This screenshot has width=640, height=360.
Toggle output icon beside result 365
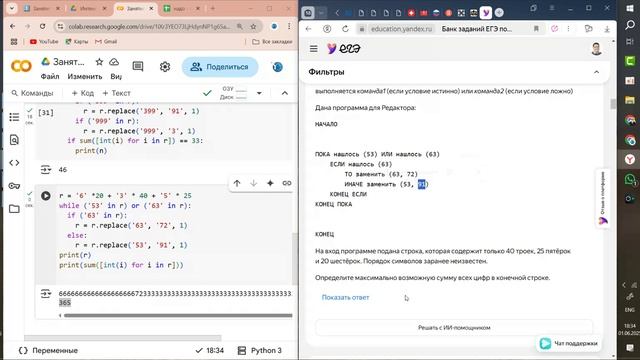point(45,293)
